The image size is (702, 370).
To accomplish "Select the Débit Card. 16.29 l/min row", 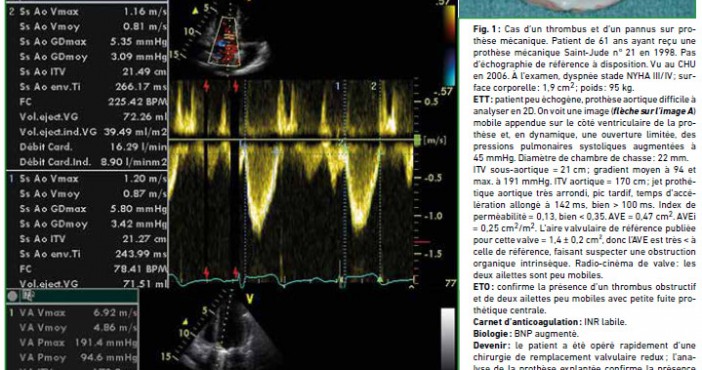I will 87,147.
